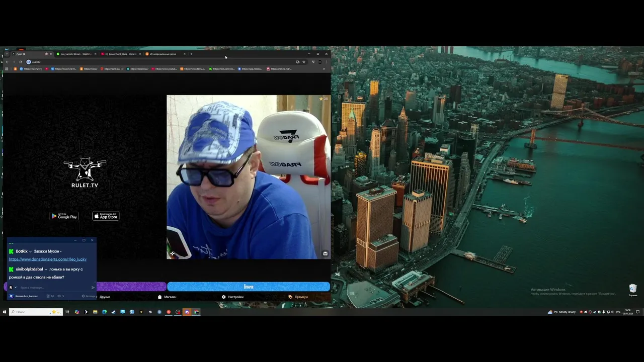Switch the РУС input language indicator
The height and width of the screenshot is (362, 644).
[x=618, y=312]
